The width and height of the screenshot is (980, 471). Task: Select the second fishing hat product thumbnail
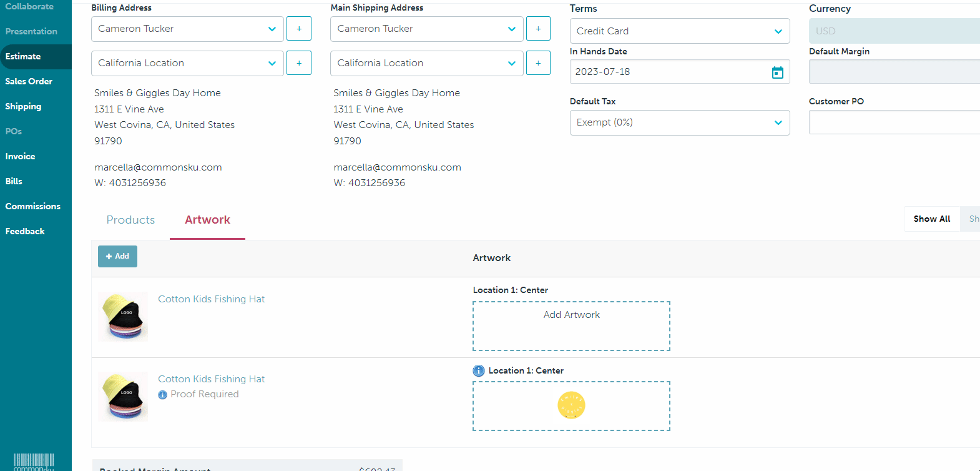point(123,397)
